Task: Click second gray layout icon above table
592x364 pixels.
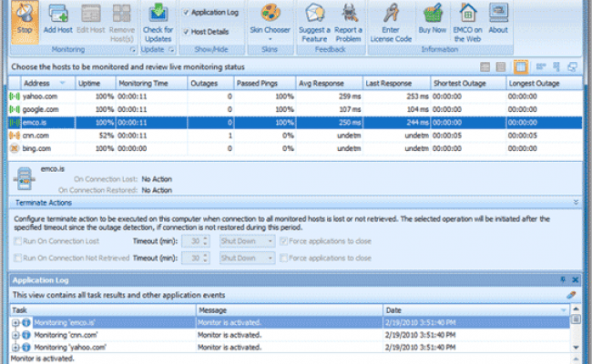Action: (x=501, y=67)
